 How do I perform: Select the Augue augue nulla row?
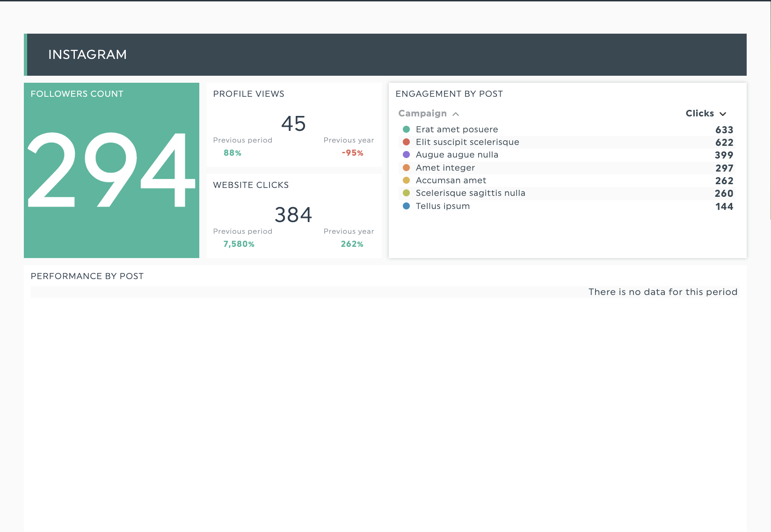click(x=567, y=155)
